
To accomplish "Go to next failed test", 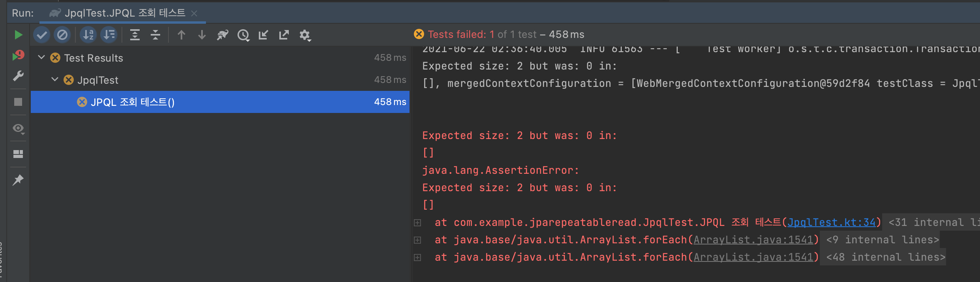I will [x=202, y=35].
